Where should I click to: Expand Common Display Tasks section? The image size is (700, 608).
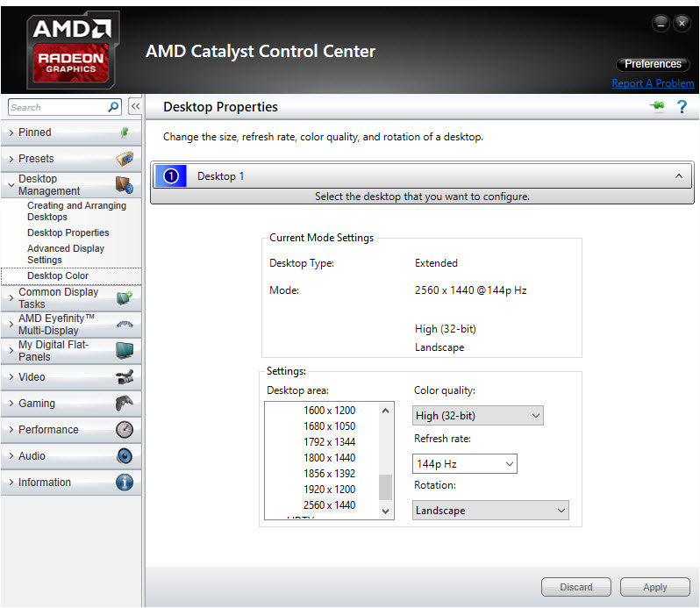point(11,297)
